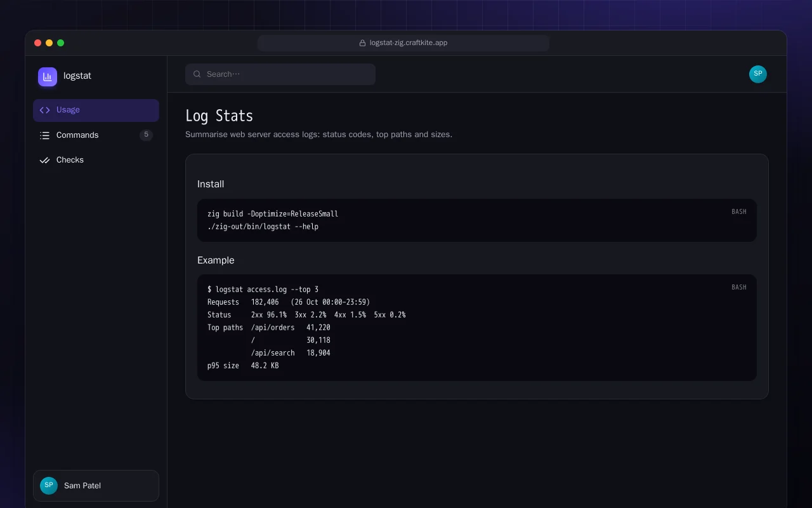Click the Usage code-brackets icon
The width and height of the screenshot is (812, 508).
44,110
